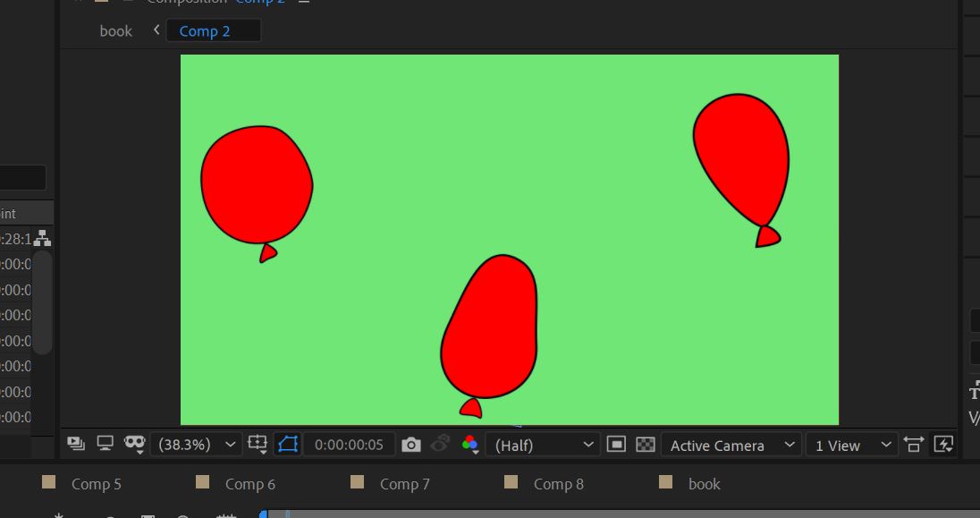Switch to the Comp 7 timeline tab
The height and width of the screenshot is (518, 980).
[x=404, y=484]
